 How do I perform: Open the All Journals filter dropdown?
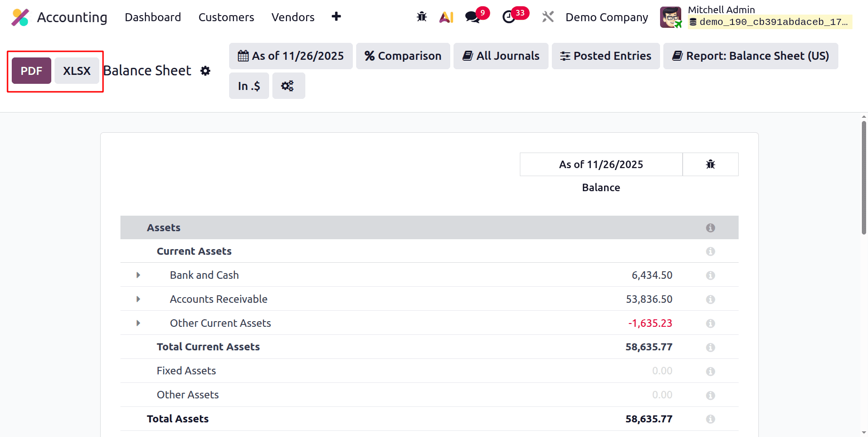click(501, 56)
